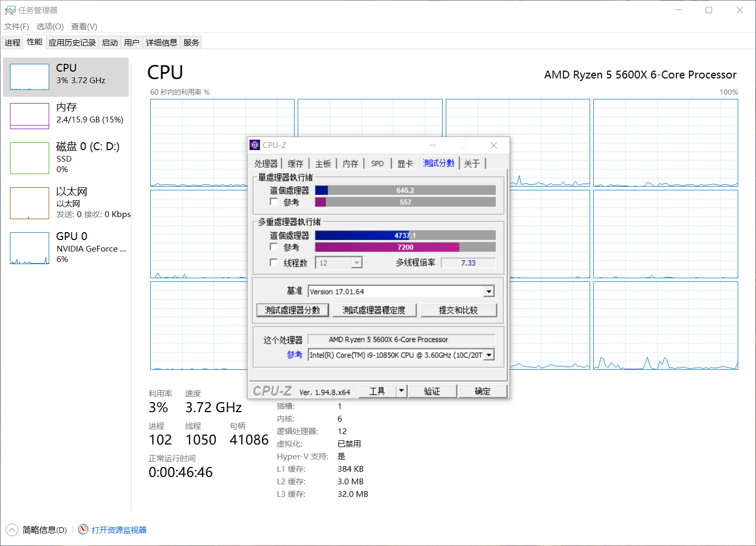The height and width of the screenshot is (546, 756).
Task: Click the single-thread reference 557 bar
Action: (x=405, y=202)
